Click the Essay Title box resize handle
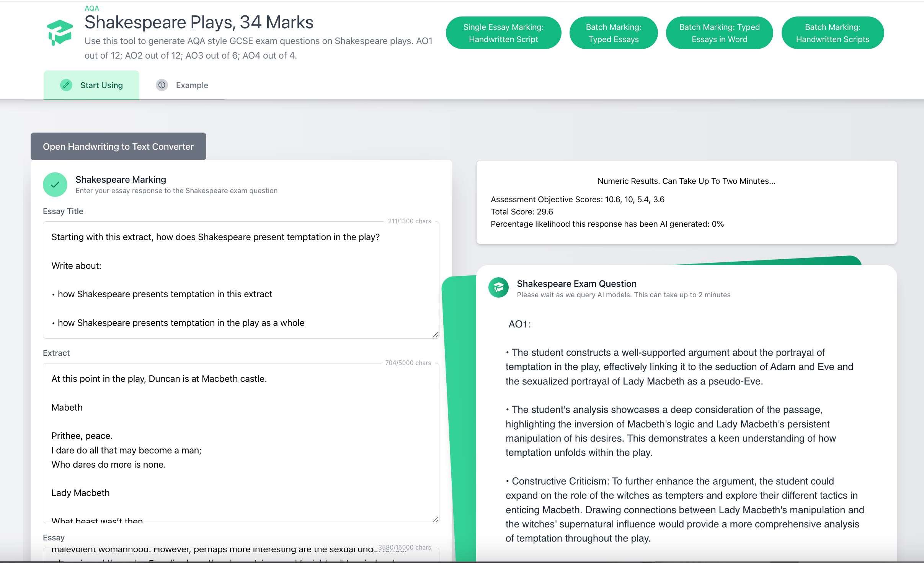924x563 pixels. coord(435,335)
